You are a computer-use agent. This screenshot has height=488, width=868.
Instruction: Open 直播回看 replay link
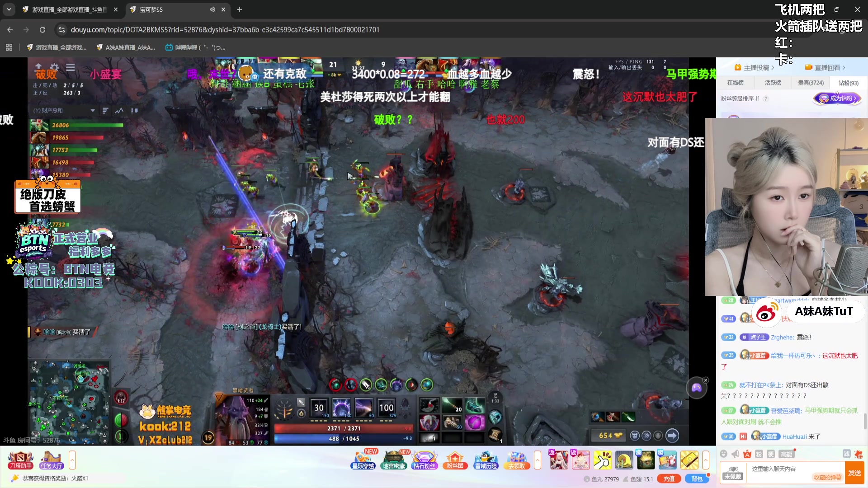[825, 67]
